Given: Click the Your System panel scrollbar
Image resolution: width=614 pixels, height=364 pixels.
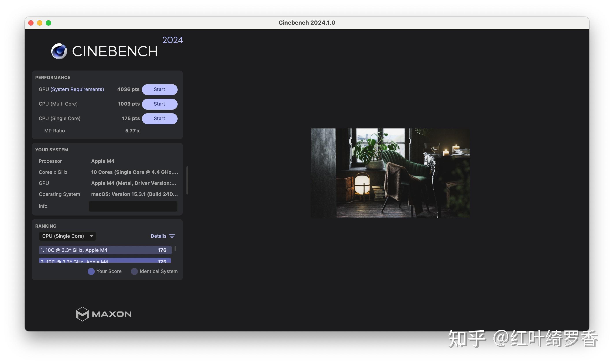Looking at the screenshot, I should point(187,180).
